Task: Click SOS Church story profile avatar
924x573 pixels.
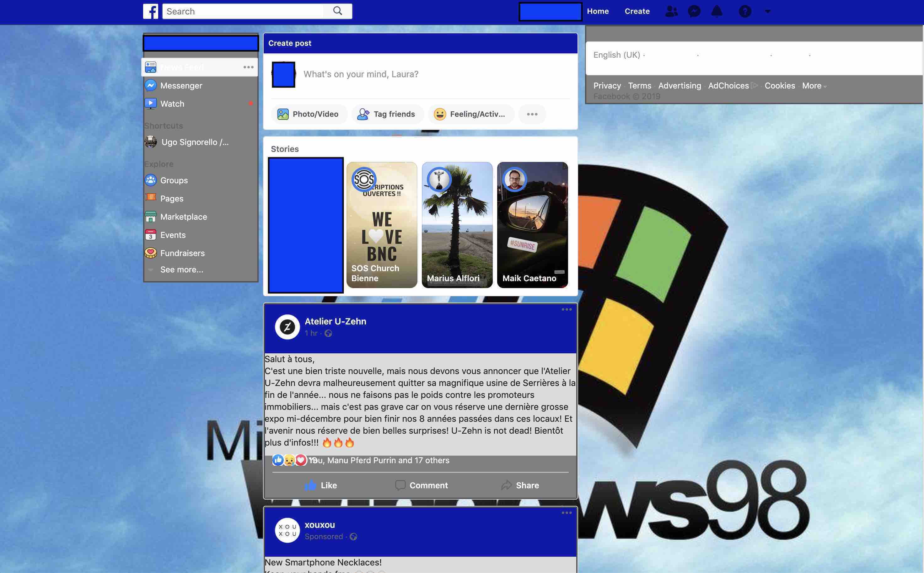Action: (x=364, y=179)
